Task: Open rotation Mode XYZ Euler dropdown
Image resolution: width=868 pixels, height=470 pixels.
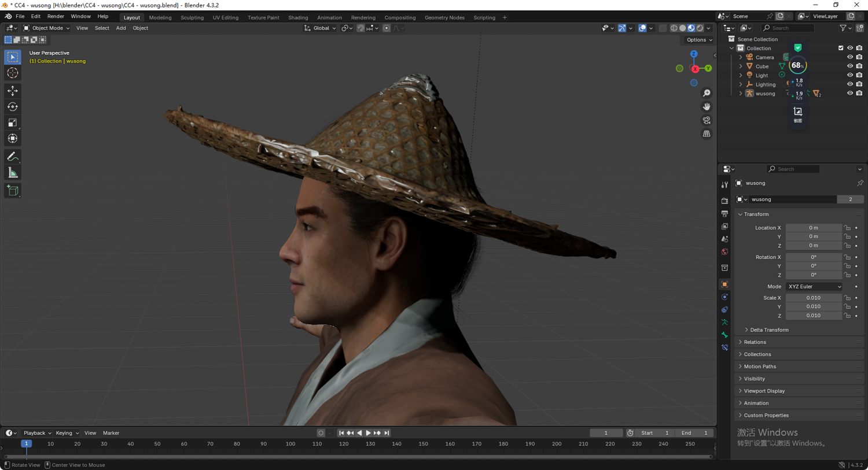Action: click(x=814, y=287)
